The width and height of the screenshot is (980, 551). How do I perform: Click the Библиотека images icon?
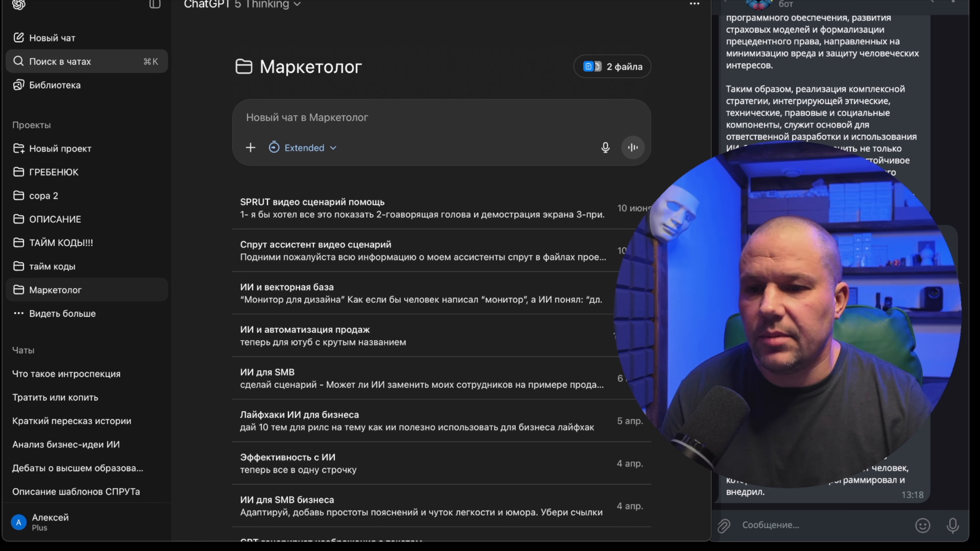click(x=18, y=85)
